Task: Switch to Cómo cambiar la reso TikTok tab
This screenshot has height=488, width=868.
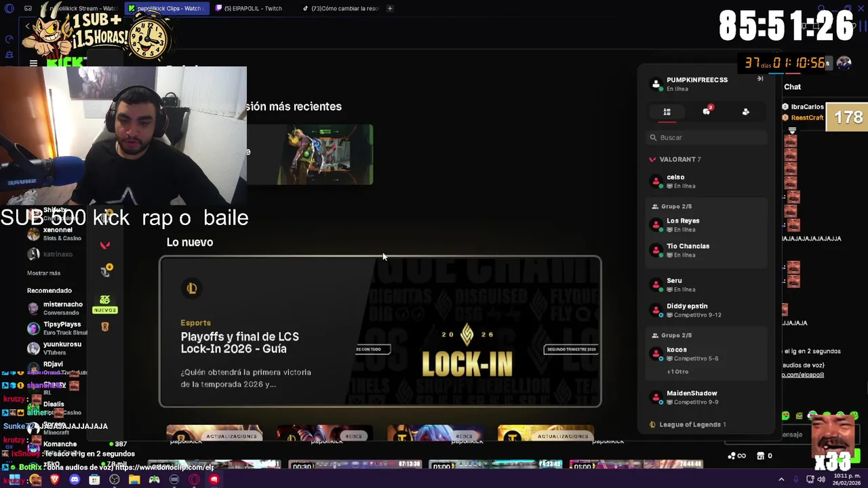Action: [x=341, y=8]
